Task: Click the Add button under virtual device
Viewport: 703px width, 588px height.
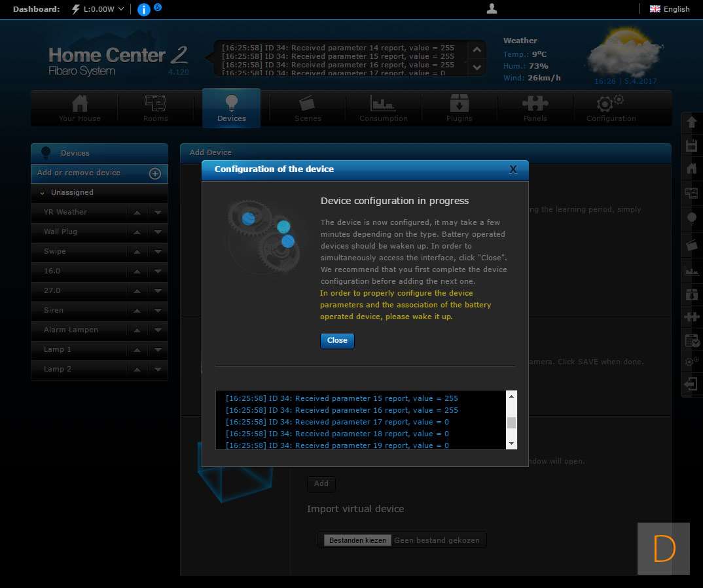Action: click(321, 483)
